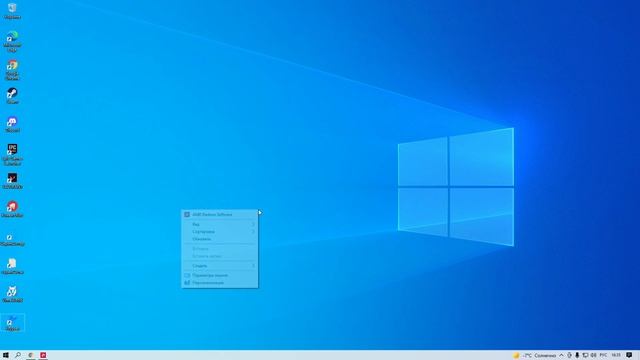
Task: Open the taskbar clock
Action: pyautogui.click(x=616, y=356)
